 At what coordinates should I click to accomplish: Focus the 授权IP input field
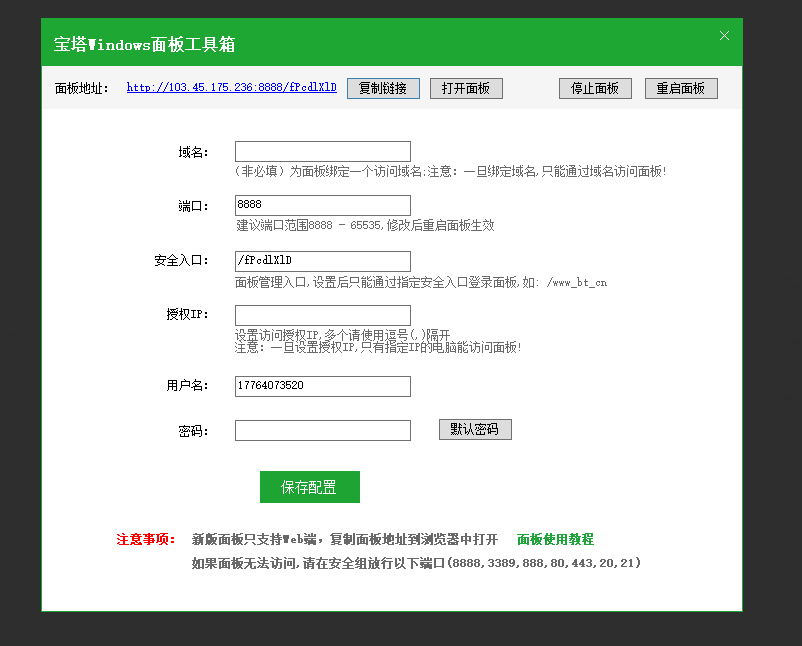(323, 315)
